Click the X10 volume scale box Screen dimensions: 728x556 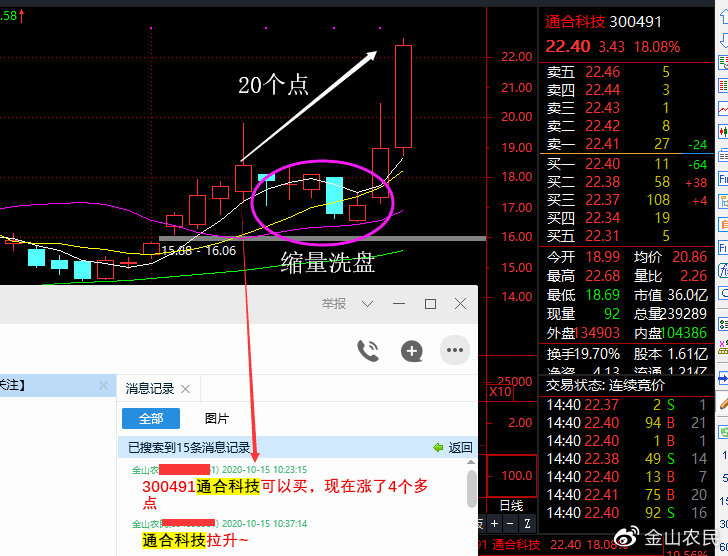[x=500, y=392]
